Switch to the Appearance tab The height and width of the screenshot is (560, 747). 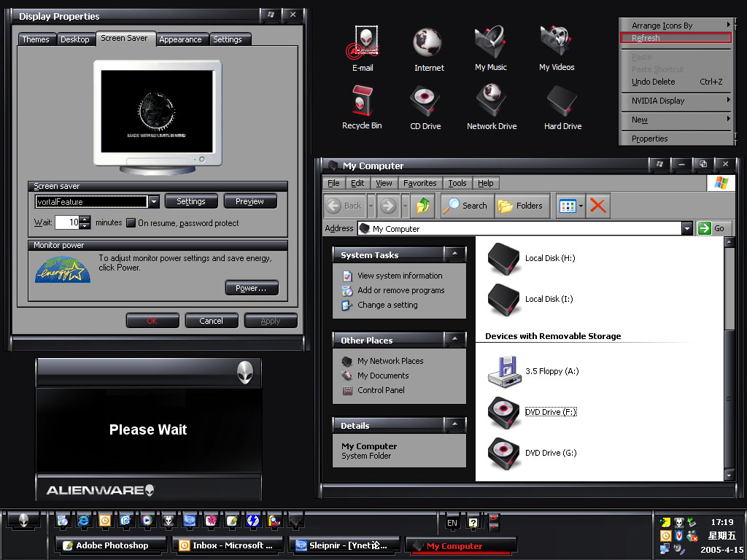(181, 39)
